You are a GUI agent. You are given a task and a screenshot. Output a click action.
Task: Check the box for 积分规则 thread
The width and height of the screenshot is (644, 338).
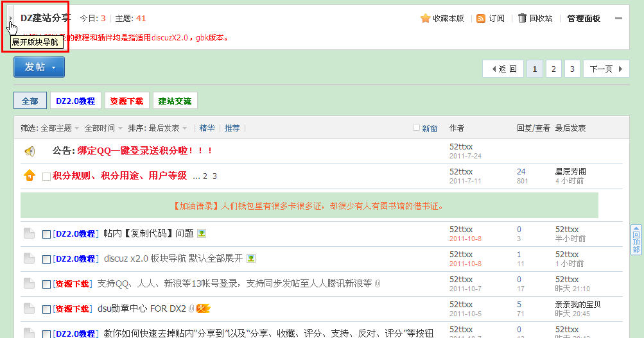tap(46, 176)
